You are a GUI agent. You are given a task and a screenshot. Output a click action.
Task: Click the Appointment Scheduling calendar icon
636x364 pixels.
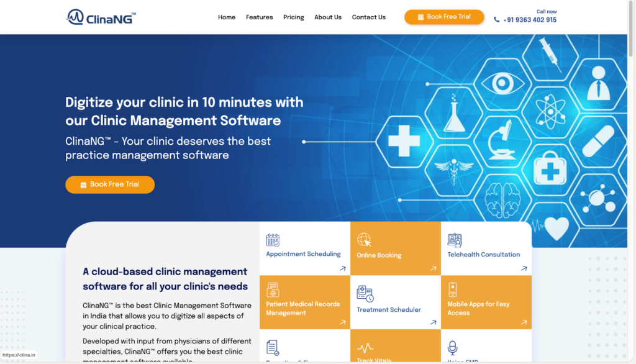click(273, 240)
